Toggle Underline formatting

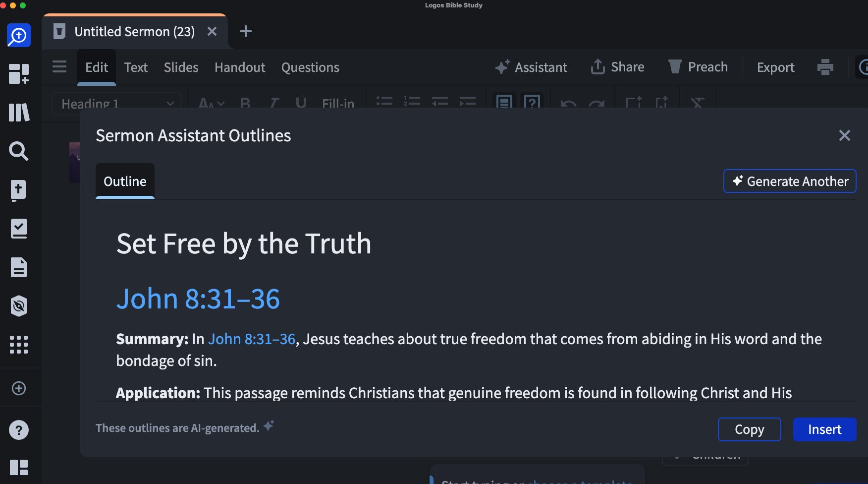(301, 103)
